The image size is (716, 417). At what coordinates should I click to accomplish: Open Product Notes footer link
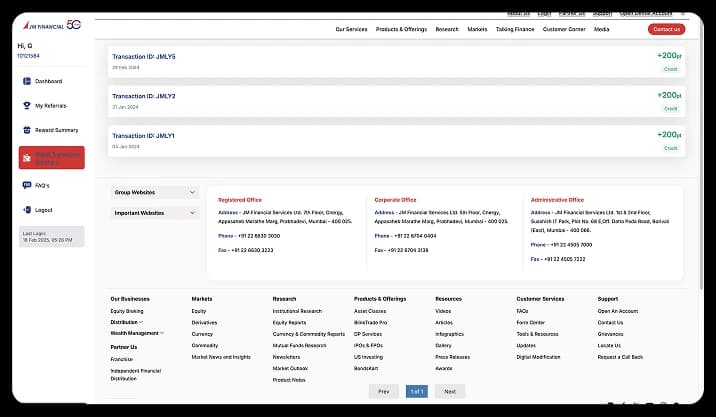click(x=289, y=380)
